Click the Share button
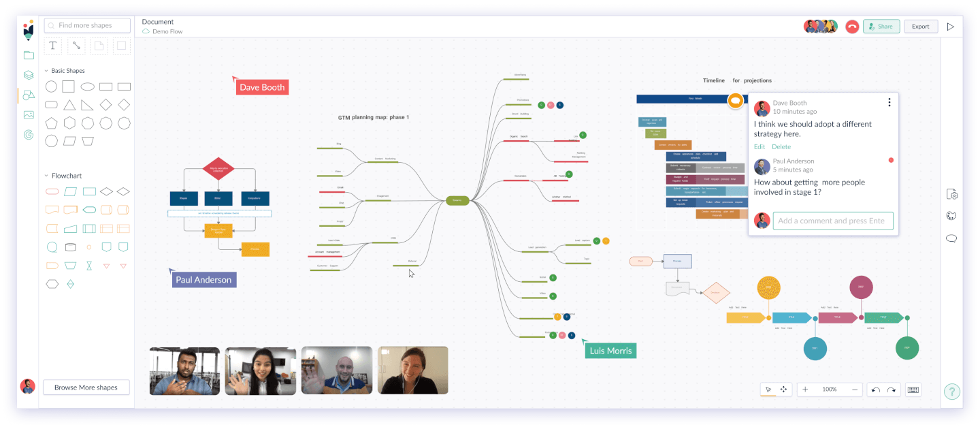Screen dimensions: 980x427 tap(881, 27)
